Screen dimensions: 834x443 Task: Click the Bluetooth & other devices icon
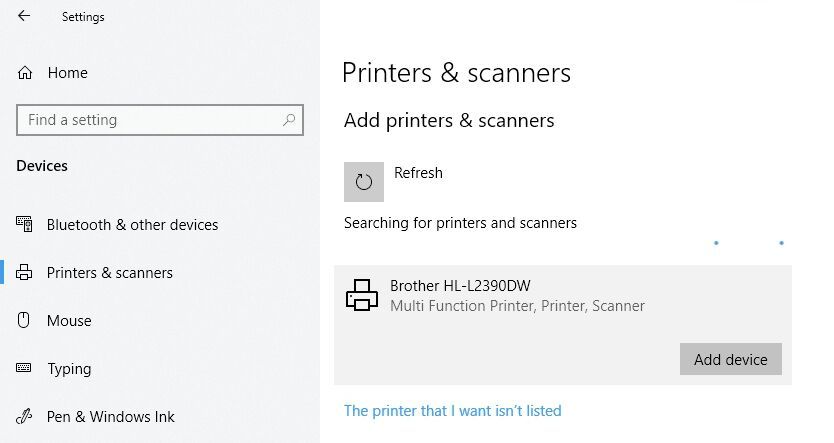click(x=25, y=224)
